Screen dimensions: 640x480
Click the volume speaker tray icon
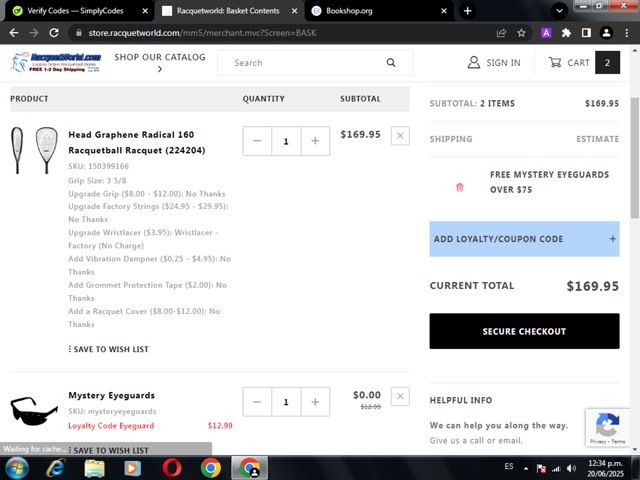pyautogui.click(x=571, y=469)
